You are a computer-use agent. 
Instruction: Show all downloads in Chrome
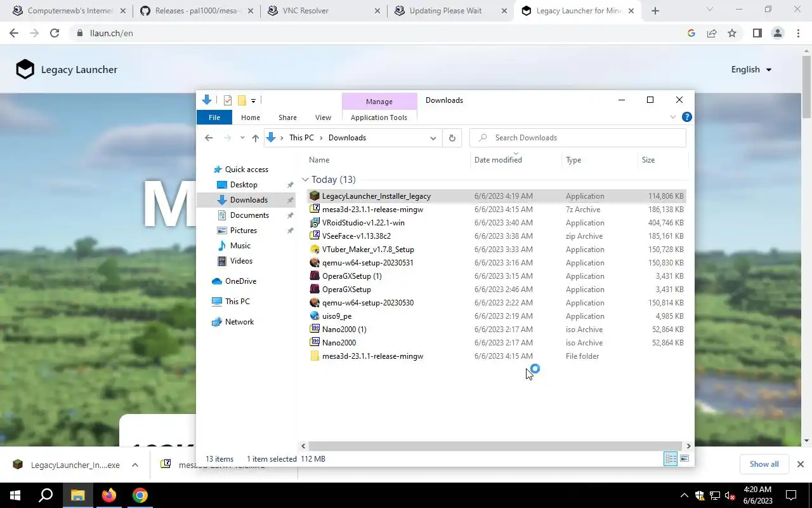[x=764, y=464]
